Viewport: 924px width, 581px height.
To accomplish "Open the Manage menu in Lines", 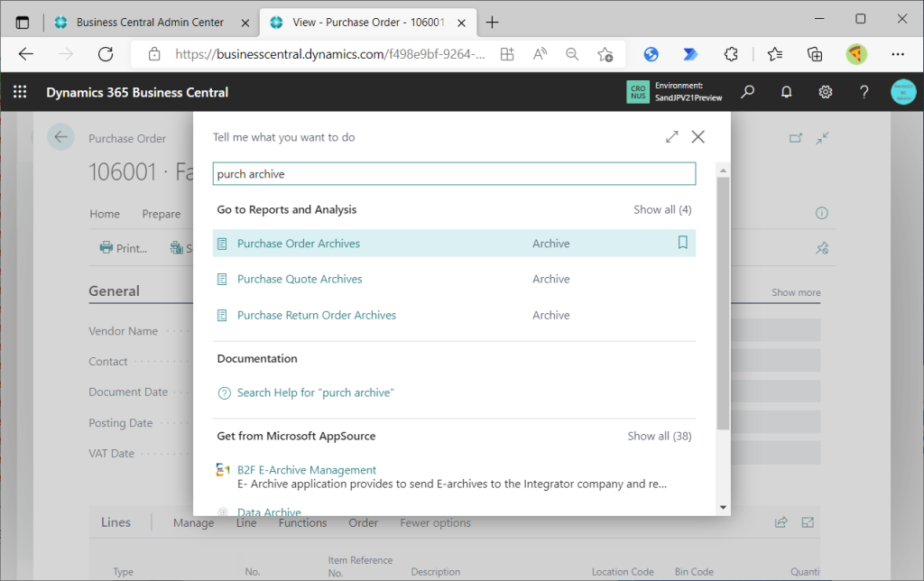I will tap(193, 522).
